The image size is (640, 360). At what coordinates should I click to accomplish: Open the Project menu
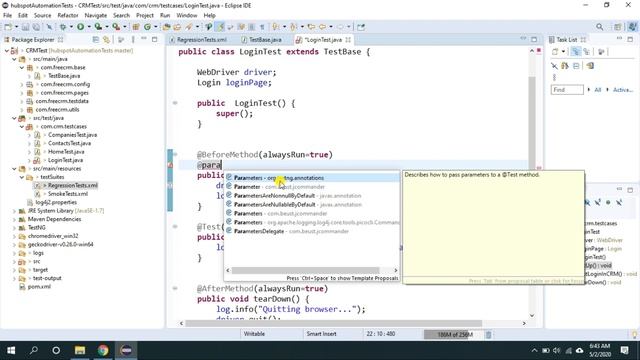(x=145, y=16)
